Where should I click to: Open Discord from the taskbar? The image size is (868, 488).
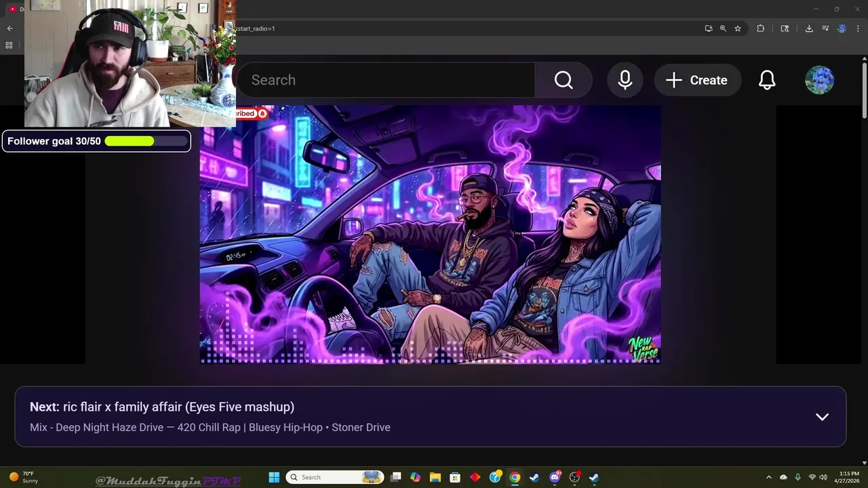point(555,477)
